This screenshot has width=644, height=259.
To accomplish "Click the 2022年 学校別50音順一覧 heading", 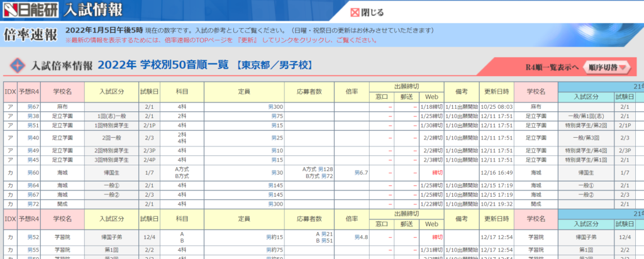I will 163,65.
